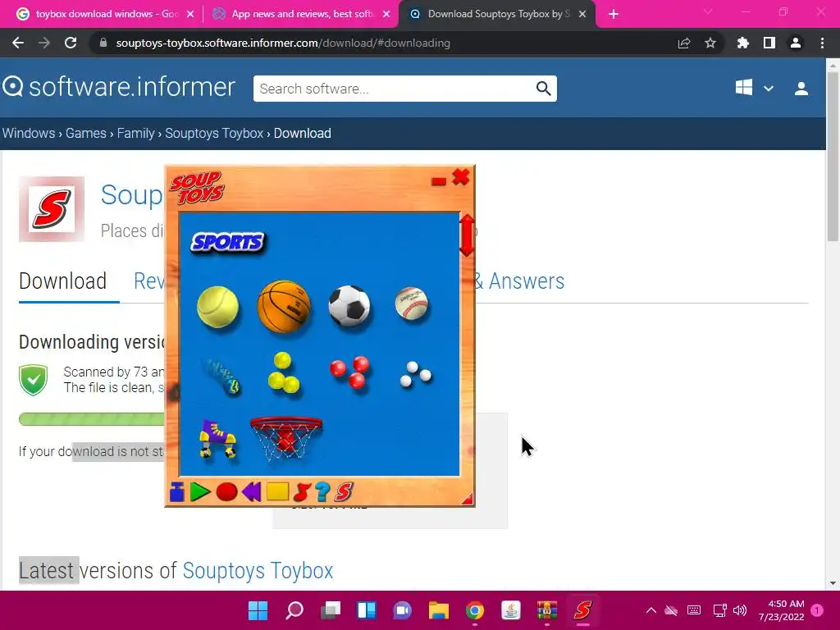Reload the current page
The height and width of the screenshot is (630, 840).
(71, 43)
